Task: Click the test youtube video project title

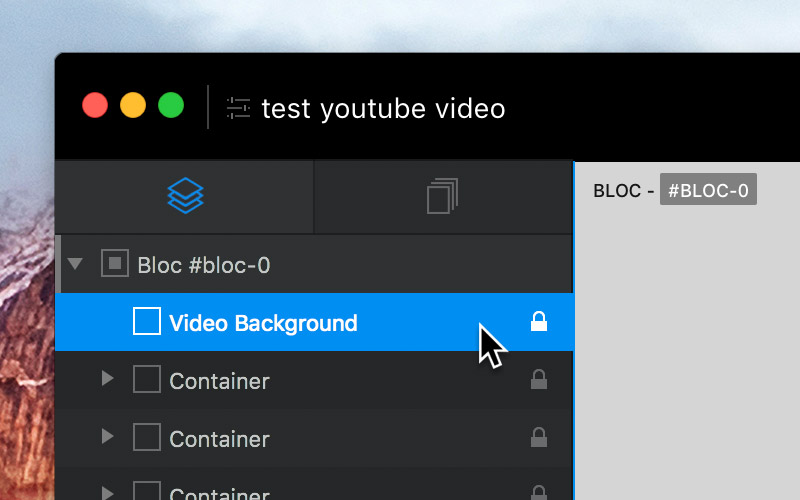Action: [x=383, y=109]
